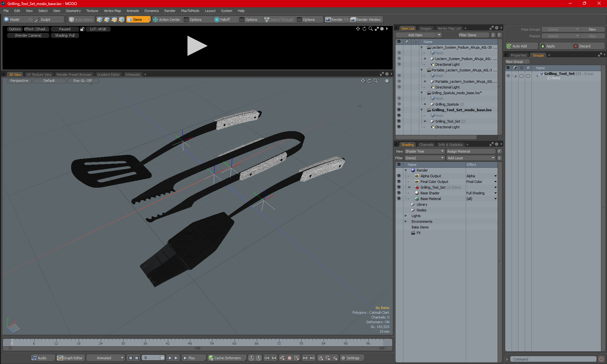This screenshot has width=607, height=364.
Task: Open the Channels tab
Action: tap(426, 145)
